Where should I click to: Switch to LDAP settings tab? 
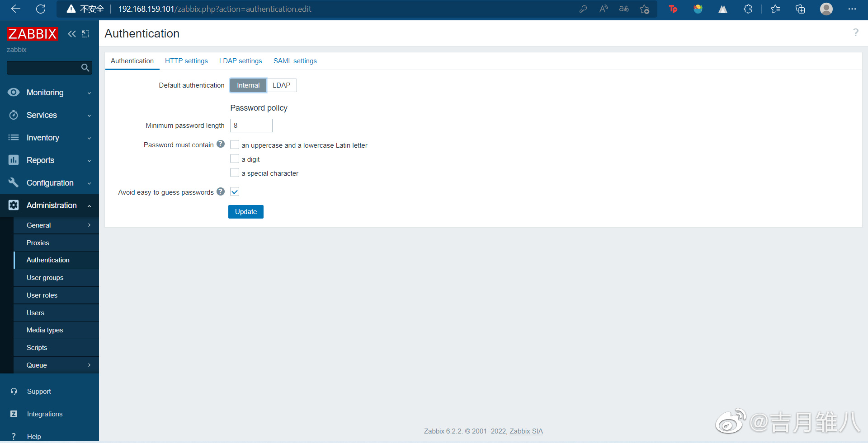point(241,61)
